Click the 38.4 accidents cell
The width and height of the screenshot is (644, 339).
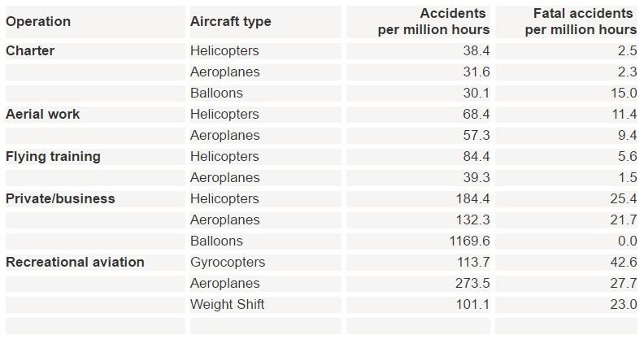476,50
